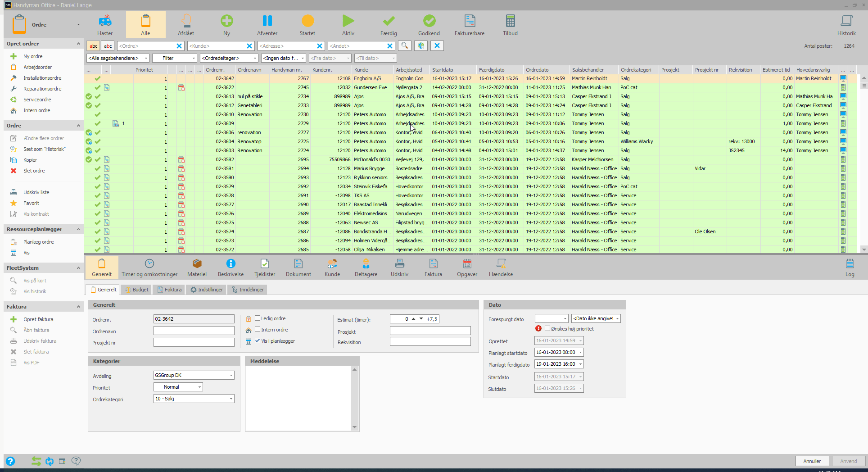The image size is (868, 472).
Task: Increase the Estimat timer stepper
Action: pos(414,318)
